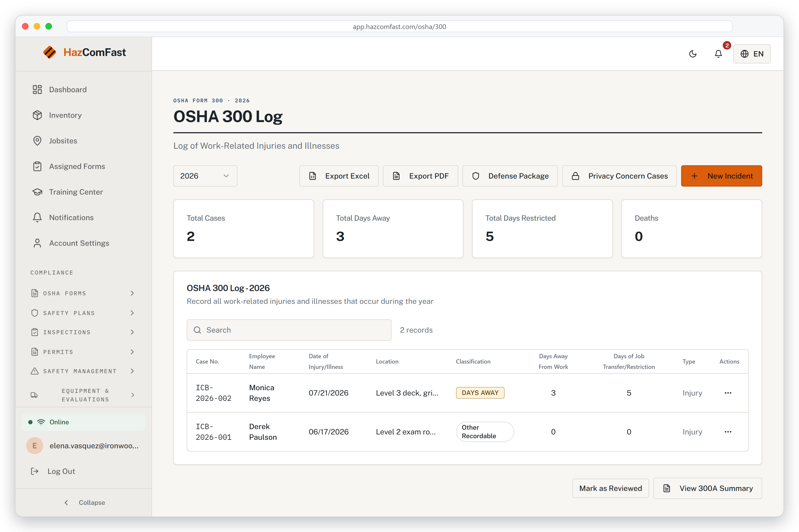Click the elena.vasquez account email

click(x=94, y=446)
